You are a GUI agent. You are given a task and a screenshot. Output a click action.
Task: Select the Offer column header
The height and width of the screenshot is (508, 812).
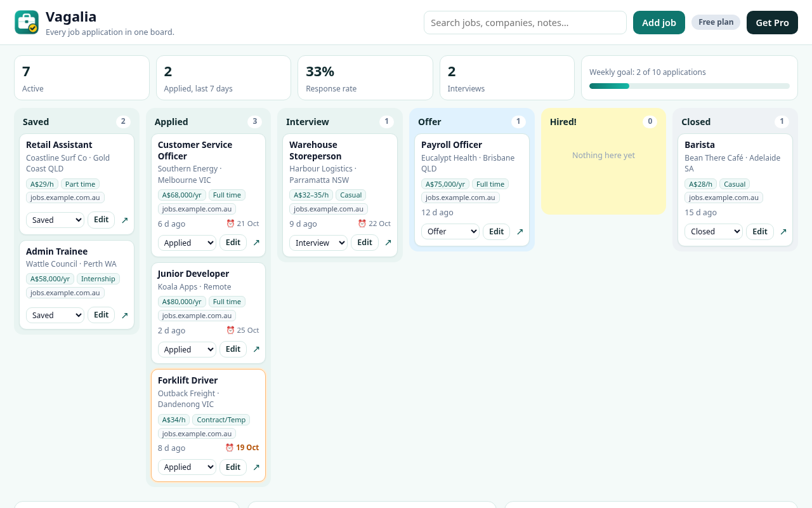click(429, 122)
